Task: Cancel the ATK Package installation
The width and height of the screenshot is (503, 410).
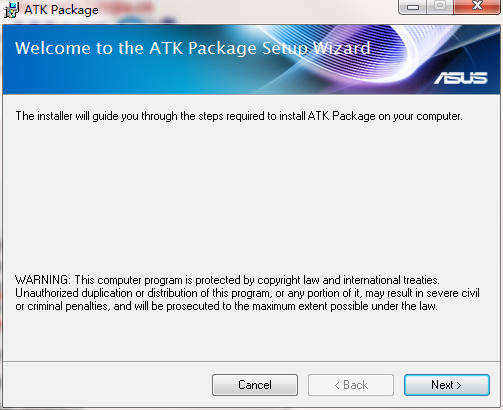Action: tap(255, 385)
